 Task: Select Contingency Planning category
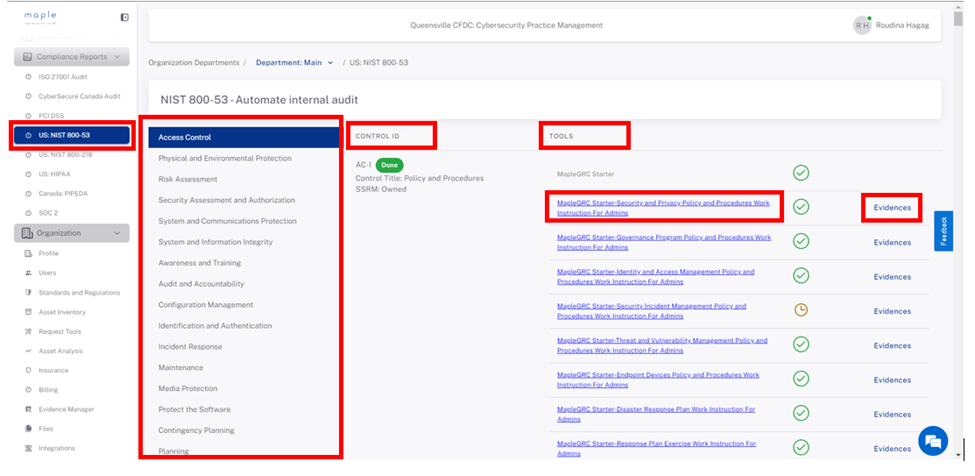click(196, 430)
